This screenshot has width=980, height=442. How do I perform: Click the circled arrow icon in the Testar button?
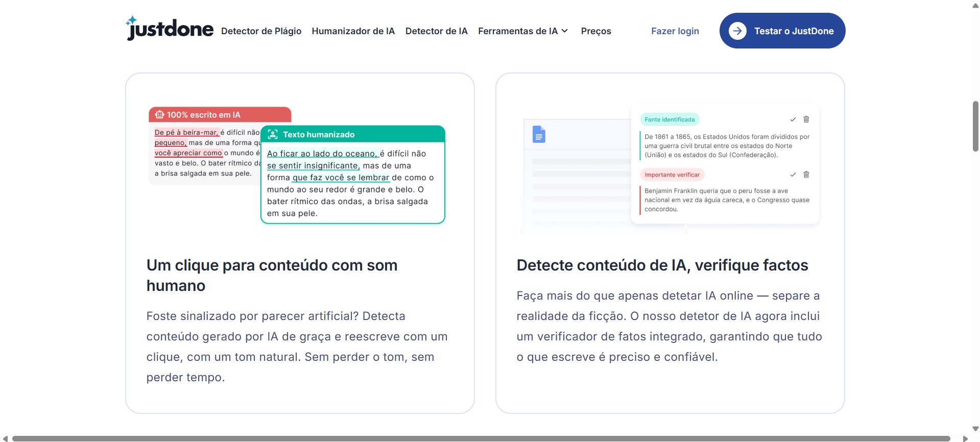coord(737,31)
